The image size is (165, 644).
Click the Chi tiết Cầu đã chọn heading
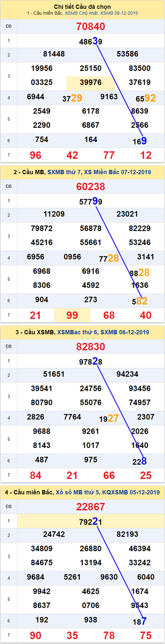point(82,7)
